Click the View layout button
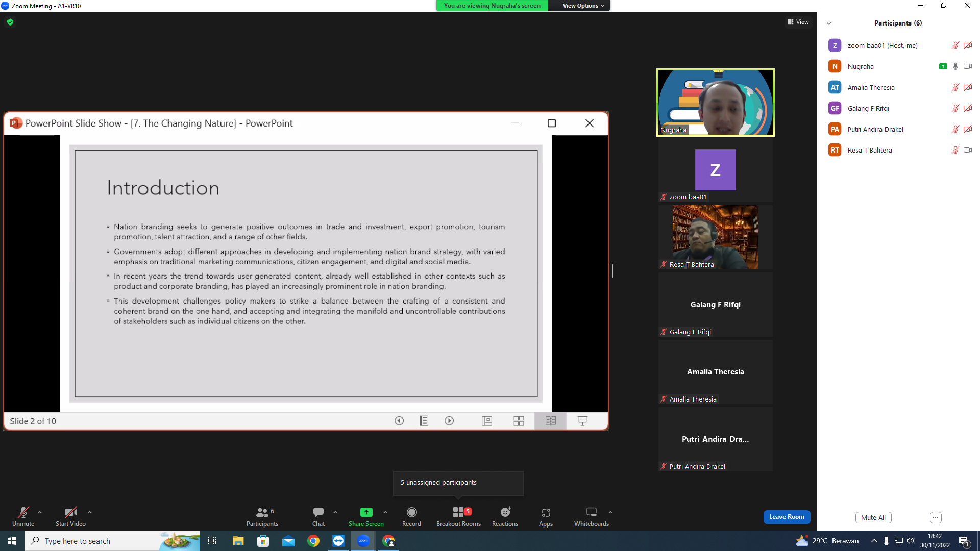The image size is (980, 551). [x=798, y=22]
